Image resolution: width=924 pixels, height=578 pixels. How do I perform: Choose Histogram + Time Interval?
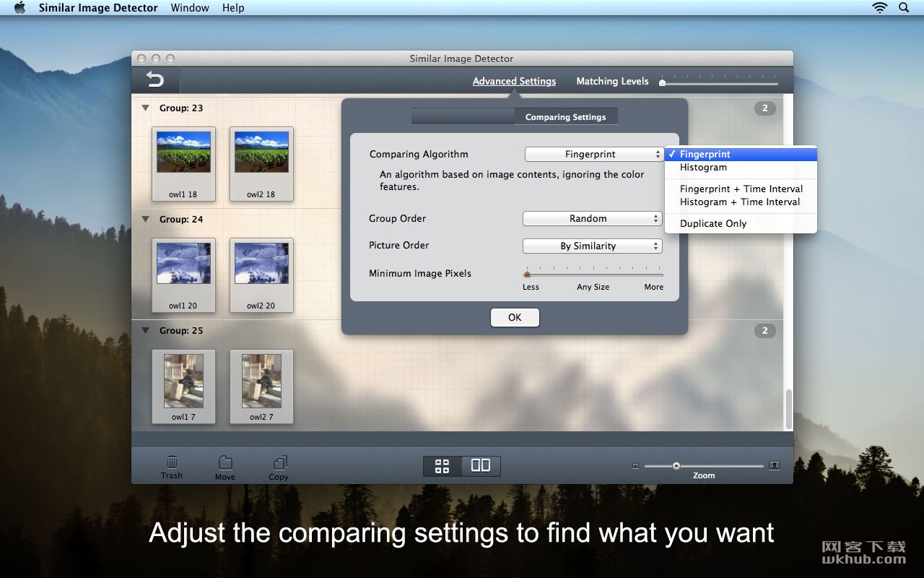coord(741,202)
